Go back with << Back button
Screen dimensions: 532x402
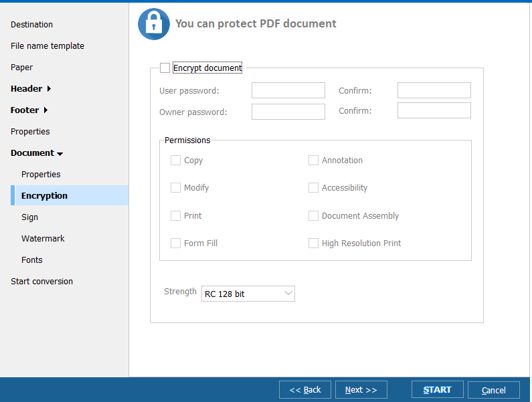[305, 390]
